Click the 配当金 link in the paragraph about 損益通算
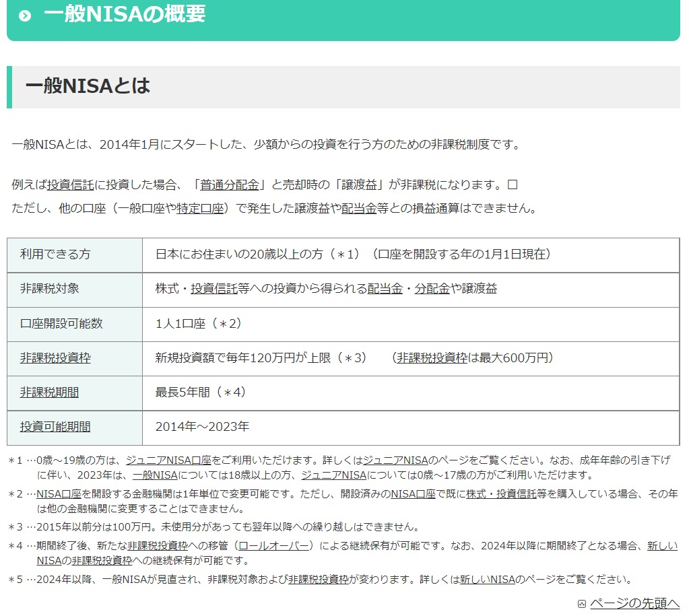Screen dimensions: 689x616 pos(359,208)
